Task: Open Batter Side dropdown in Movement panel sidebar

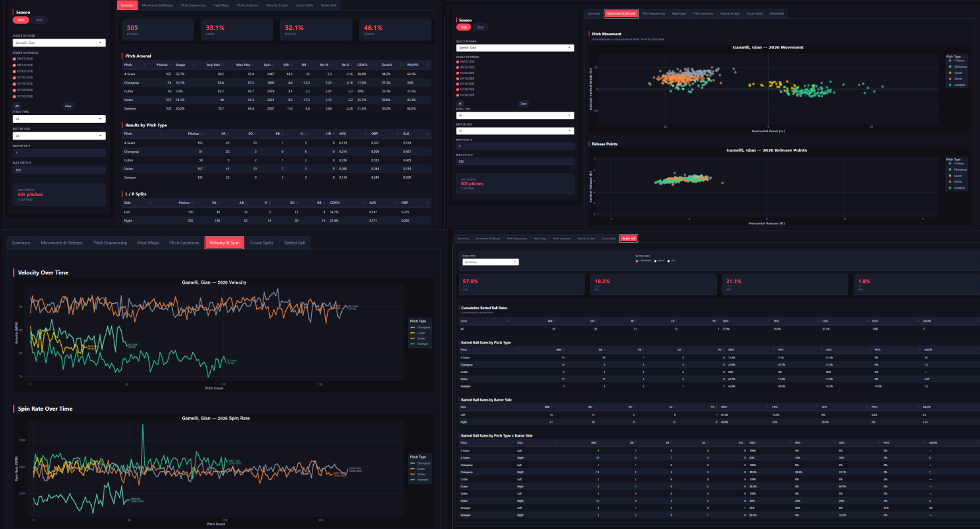Action: [515, 131]
